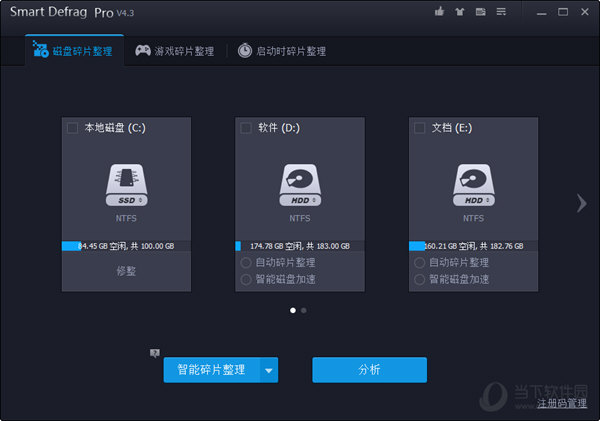Viewport: 600px width, 421px height.
Task: Enable 自动碎片整理 for E: drive
Action: 419,263
